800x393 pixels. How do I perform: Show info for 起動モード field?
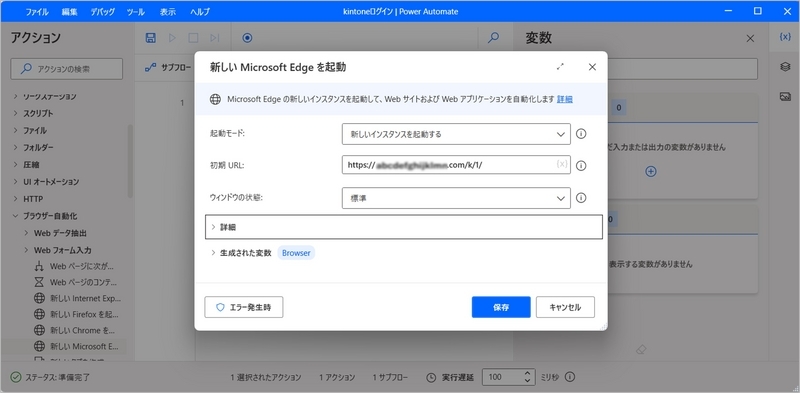click(x=581, y=134)
